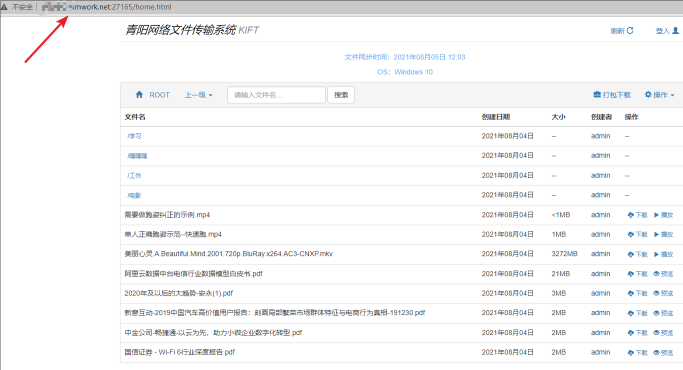Image resolution: width=683 pixels, height=370 pixels.
Task: Click the not-secure warning icon in address bar
Action: [x=4, y=7]
